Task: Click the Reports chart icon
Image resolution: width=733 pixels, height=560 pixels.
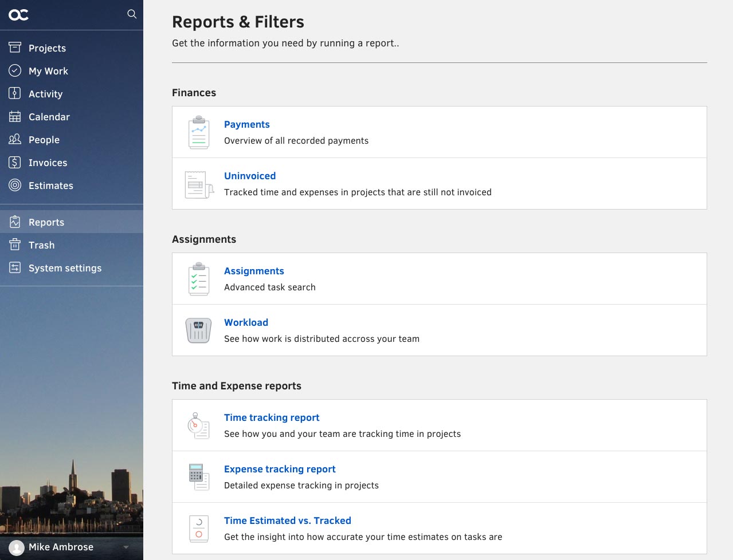Action: [x=15, y=222]
